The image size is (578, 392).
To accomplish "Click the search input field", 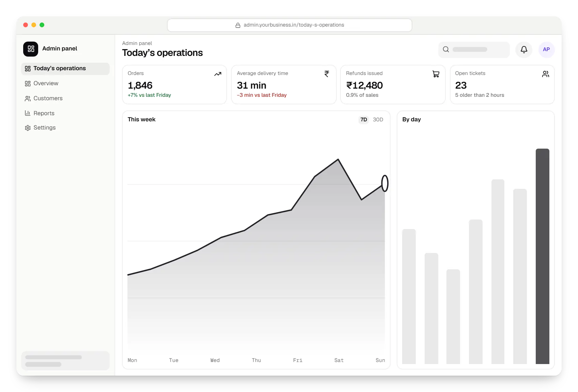I will (474, 49).
